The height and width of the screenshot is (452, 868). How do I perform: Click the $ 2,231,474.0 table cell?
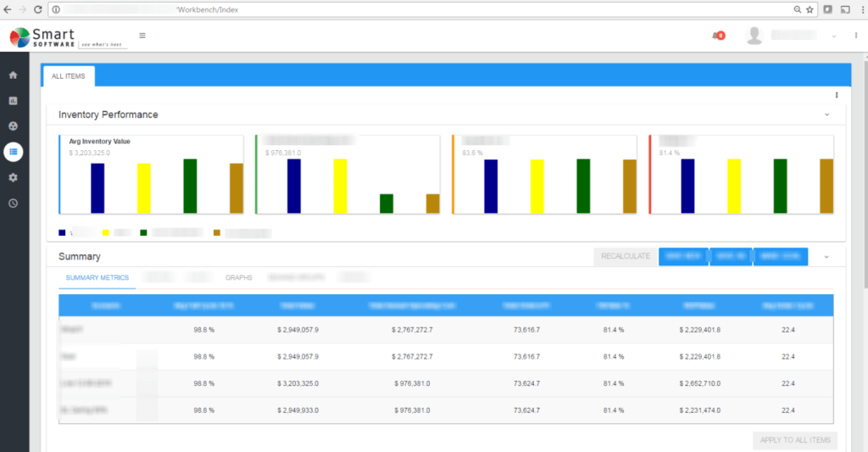tap(699, 410)
